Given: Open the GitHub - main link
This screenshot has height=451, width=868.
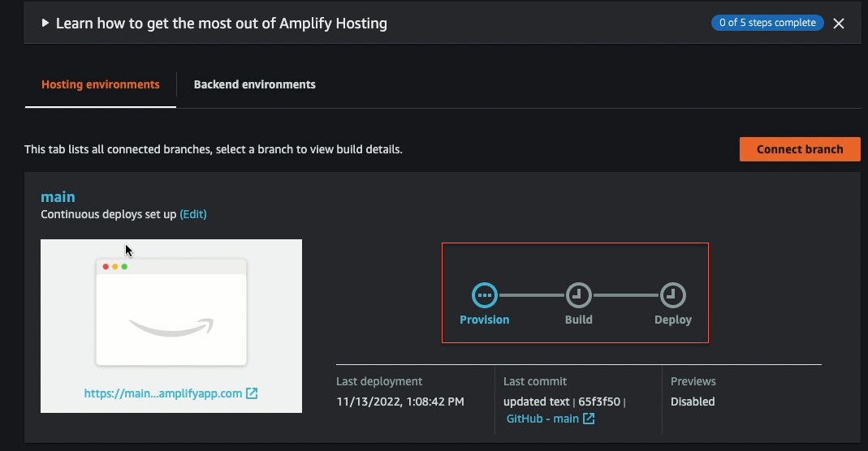Looking at the screenshot, I should click(542, 419).
